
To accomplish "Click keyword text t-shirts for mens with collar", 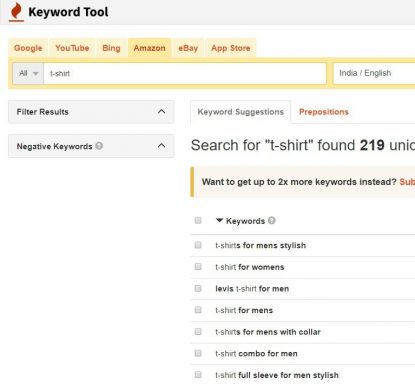I will (x=268, y=332).
